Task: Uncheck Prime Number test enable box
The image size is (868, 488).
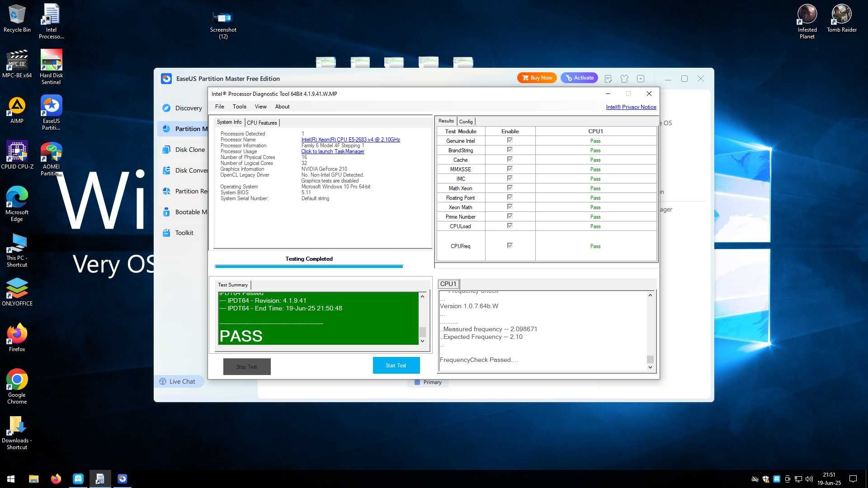Action: point(509,216)
